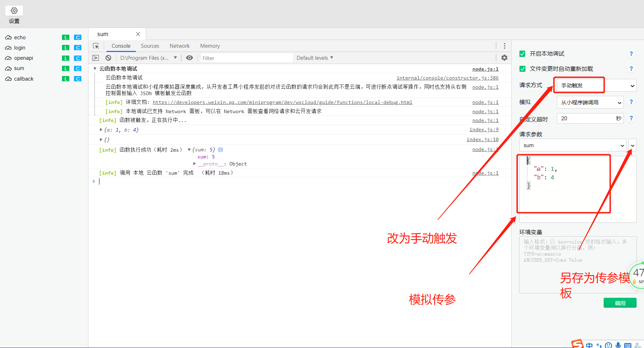Viewport: 644px width, 348px height.
Task: Click the Filter input field
Action: [247, 58]
